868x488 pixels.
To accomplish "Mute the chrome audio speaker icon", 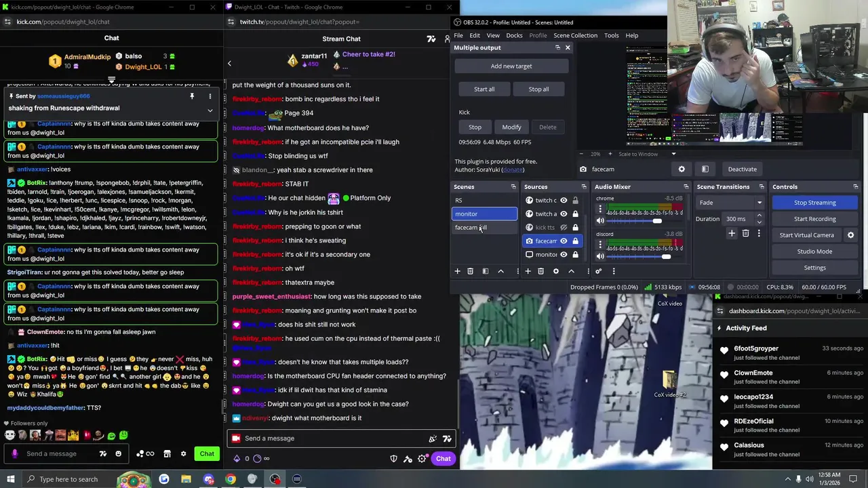I will click(600, 221).
